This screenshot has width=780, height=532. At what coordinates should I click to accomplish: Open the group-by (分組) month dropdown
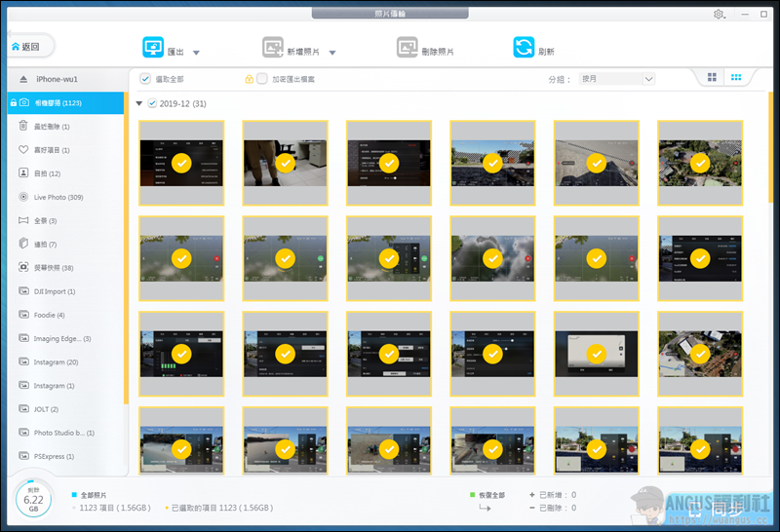coord(616,79)
